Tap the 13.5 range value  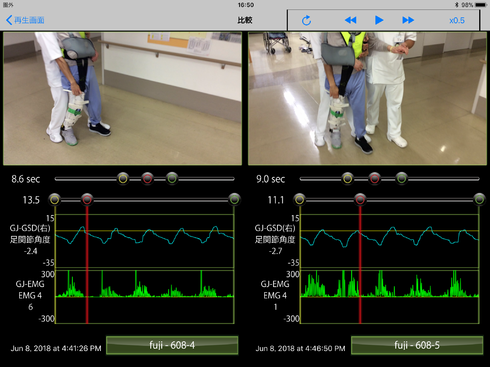(x=31, y=200)
